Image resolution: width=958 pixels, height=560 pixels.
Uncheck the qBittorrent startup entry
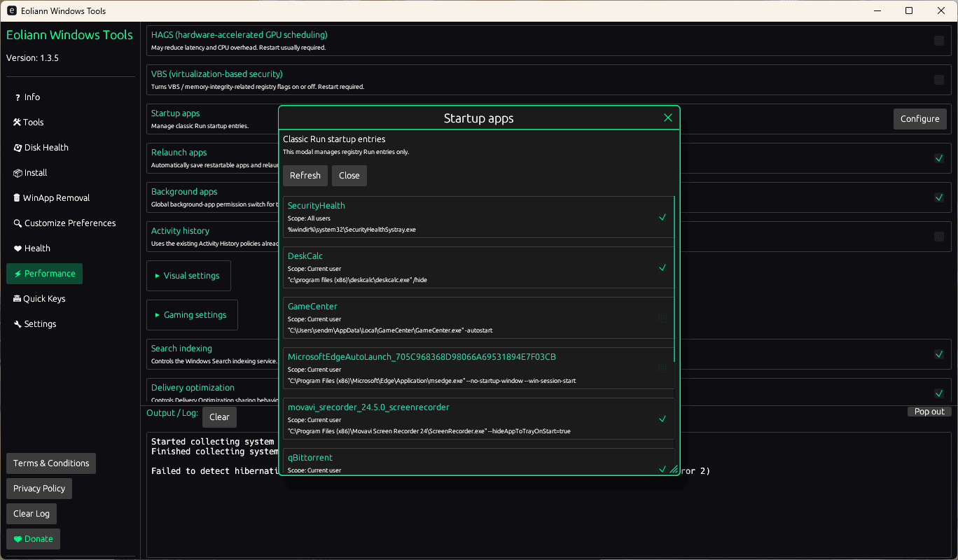[x=662, y=469]
